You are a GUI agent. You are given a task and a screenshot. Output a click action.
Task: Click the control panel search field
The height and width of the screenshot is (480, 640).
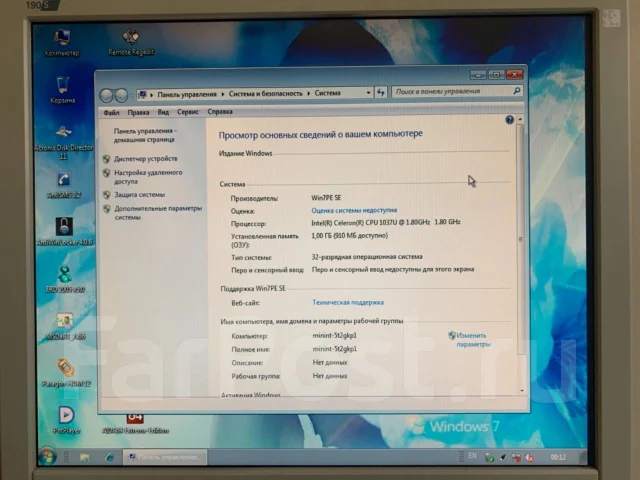click(453, 91)
